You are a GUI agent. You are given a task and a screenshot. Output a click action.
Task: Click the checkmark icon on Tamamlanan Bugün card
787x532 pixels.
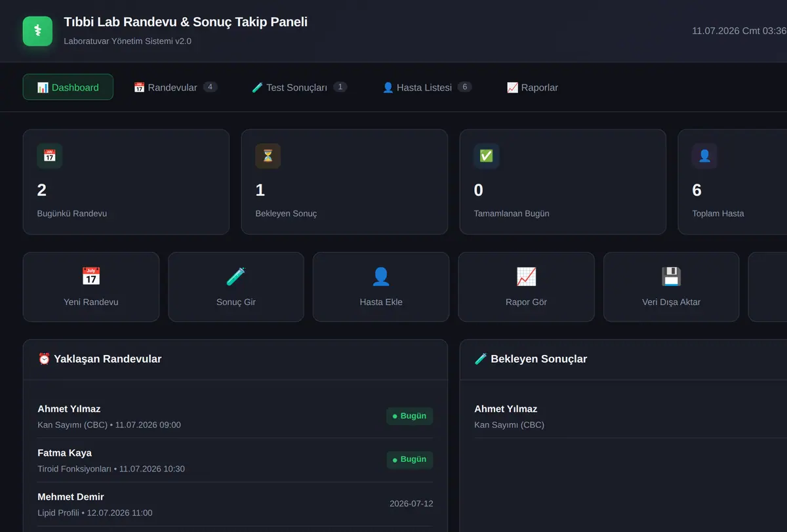tap(487, 156)
